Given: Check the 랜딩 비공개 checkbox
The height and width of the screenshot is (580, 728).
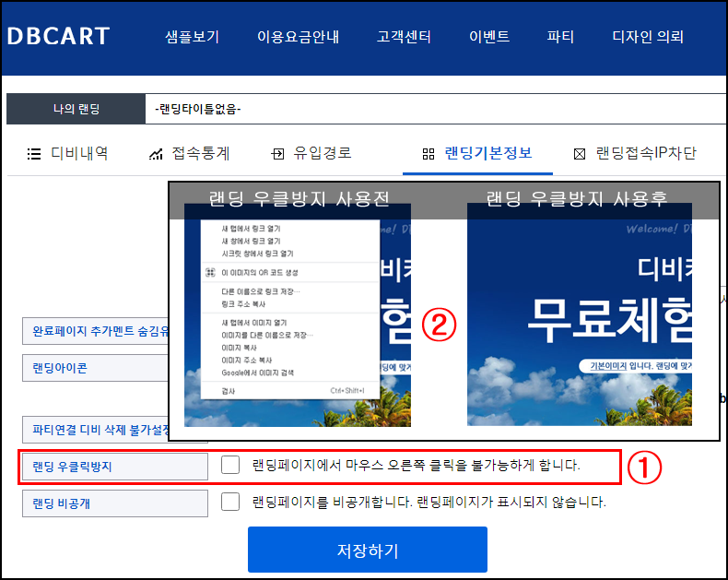Looking at the screenshot, I should (x=231, y=503).
